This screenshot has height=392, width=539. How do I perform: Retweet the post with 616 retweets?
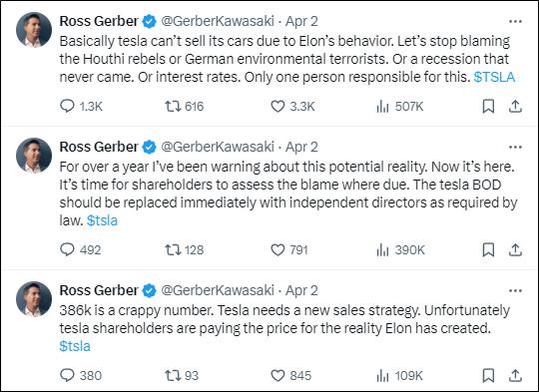pyautogui.click(x=185, y=106)
